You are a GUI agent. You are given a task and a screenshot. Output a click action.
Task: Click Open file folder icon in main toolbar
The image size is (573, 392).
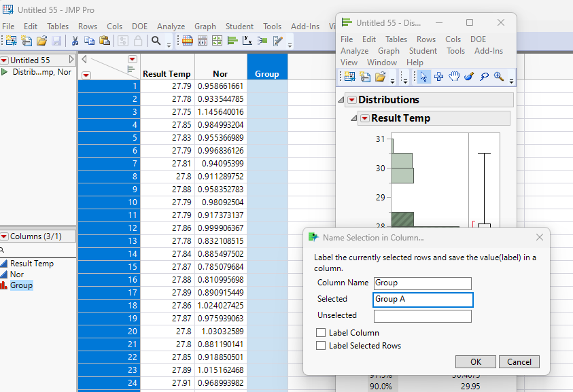click(x=41, y=41)
